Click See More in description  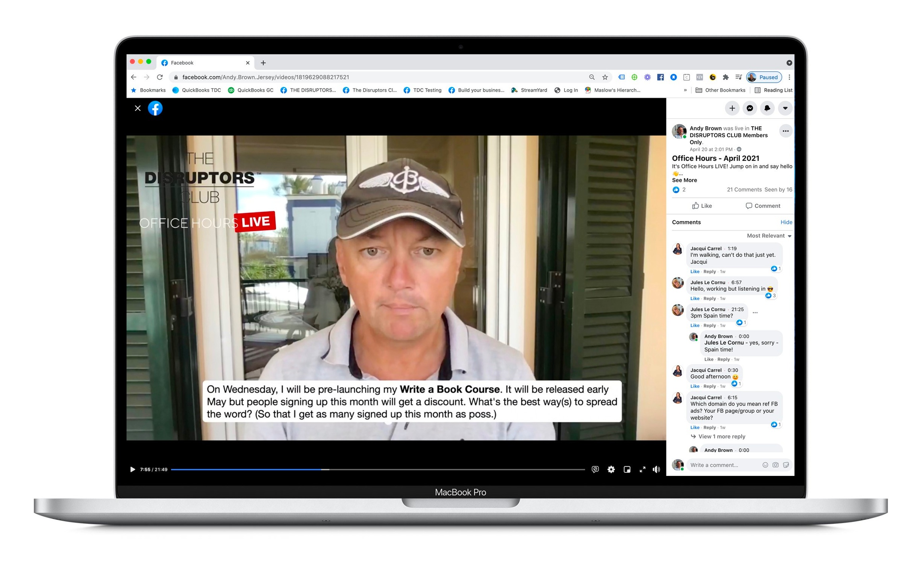click(x=684, y=180)
